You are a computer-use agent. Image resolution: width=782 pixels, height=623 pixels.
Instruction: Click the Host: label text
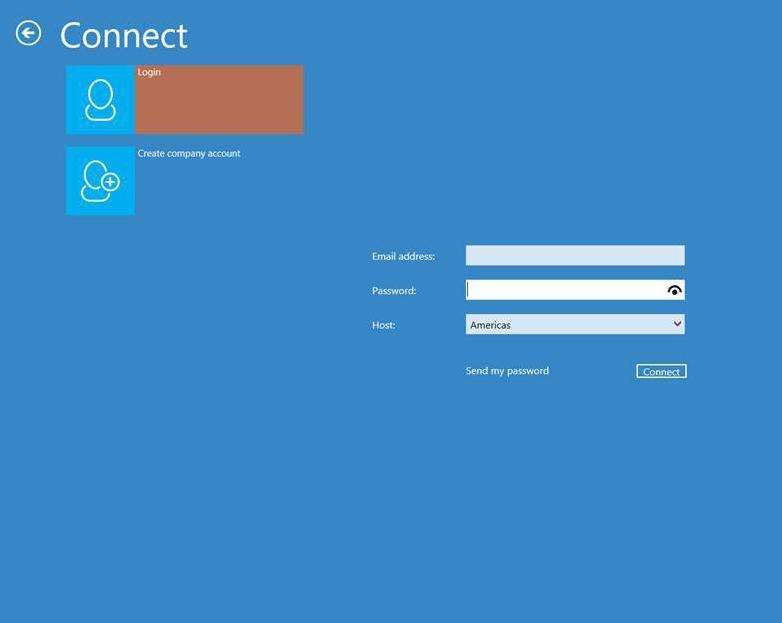pyautogui.click(x=384, y=325)
